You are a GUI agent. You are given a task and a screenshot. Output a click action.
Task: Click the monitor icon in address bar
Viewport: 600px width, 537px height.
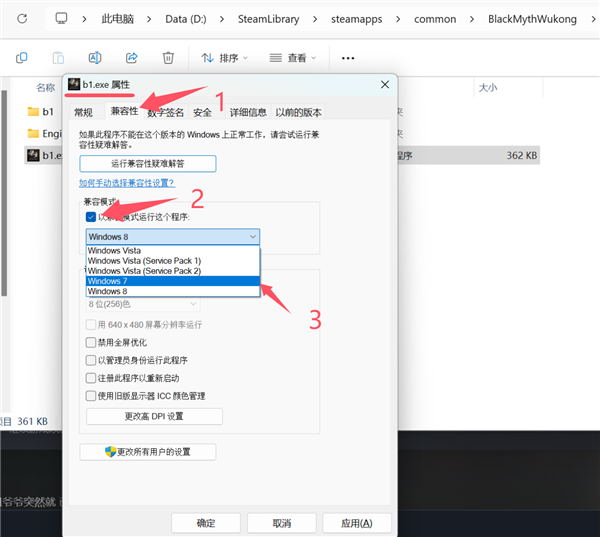[61, 19]
